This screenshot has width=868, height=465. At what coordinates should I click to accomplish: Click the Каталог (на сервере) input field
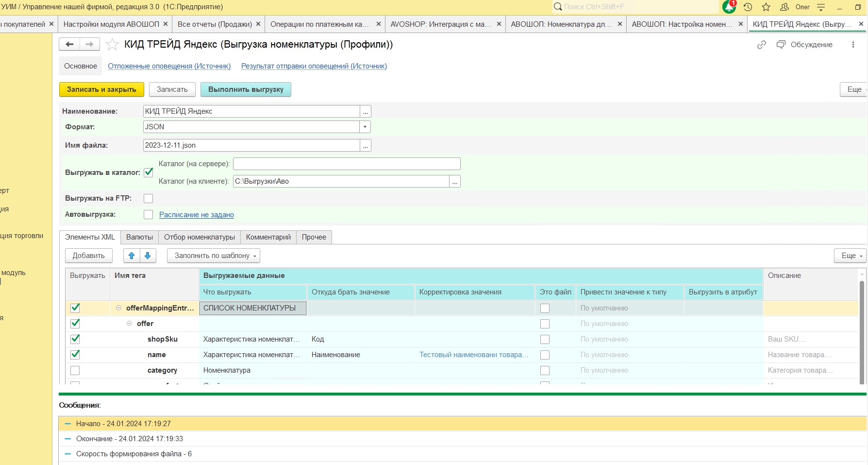(346, 164)
